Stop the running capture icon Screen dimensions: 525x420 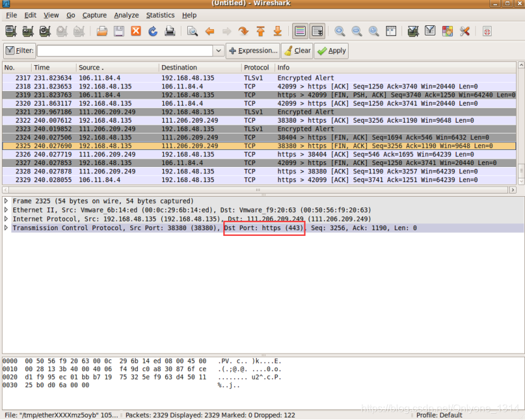62,31
